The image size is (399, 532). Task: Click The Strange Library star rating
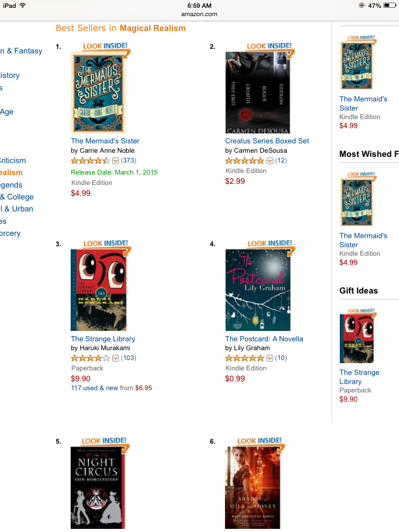tap(90, 358)
